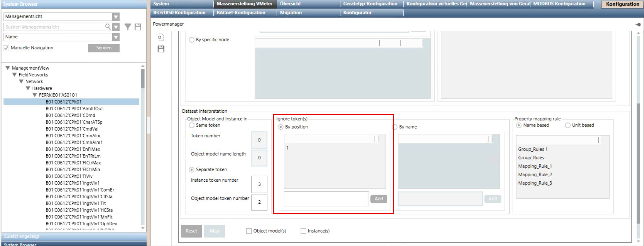The image size is (644, 246).
Task: Collapse the FERRKIE01'AS0101 tree node
Action: click(x=35, y=95)
